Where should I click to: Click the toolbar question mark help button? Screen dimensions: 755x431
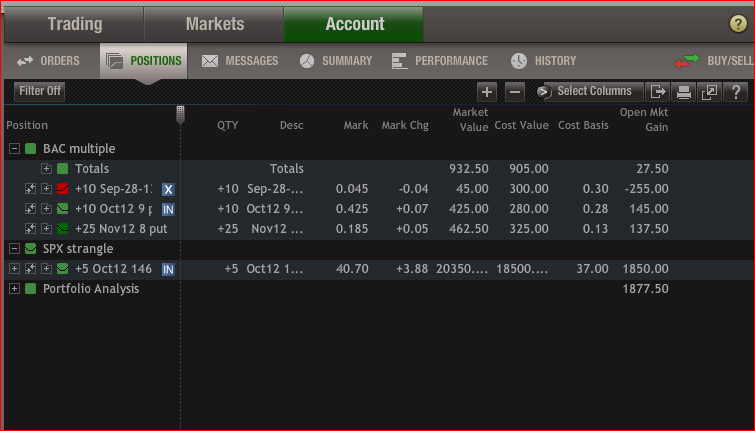(x=736, y=91)
